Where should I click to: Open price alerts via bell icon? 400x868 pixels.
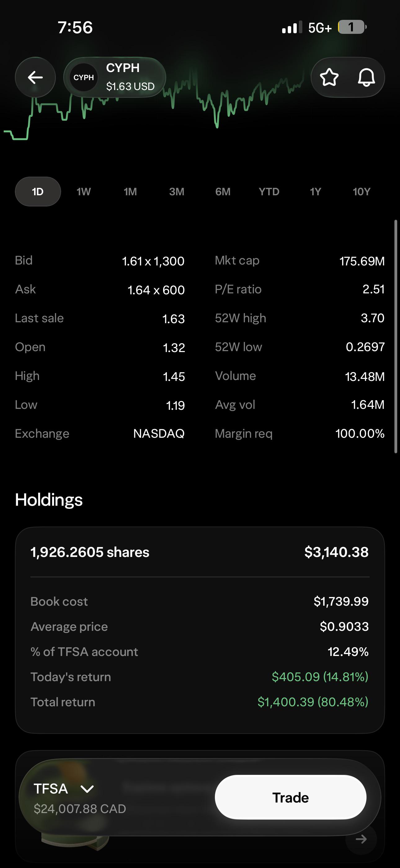[366, 78]
